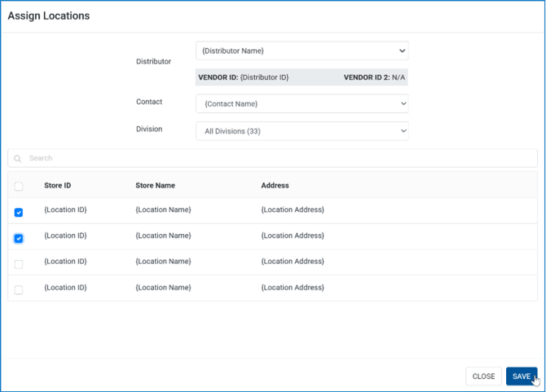Focus the Search input field

click(277, 158)
